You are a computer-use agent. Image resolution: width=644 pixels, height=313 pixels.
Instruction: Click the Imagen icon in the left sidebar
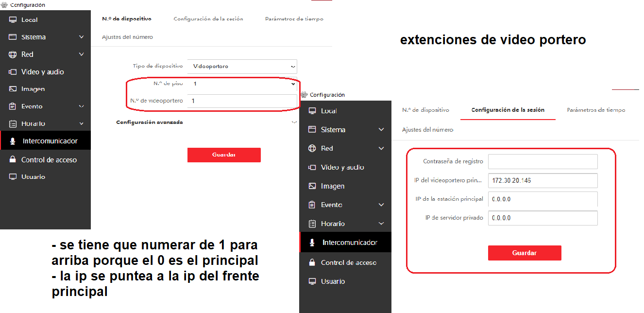(x=13, y=89)
